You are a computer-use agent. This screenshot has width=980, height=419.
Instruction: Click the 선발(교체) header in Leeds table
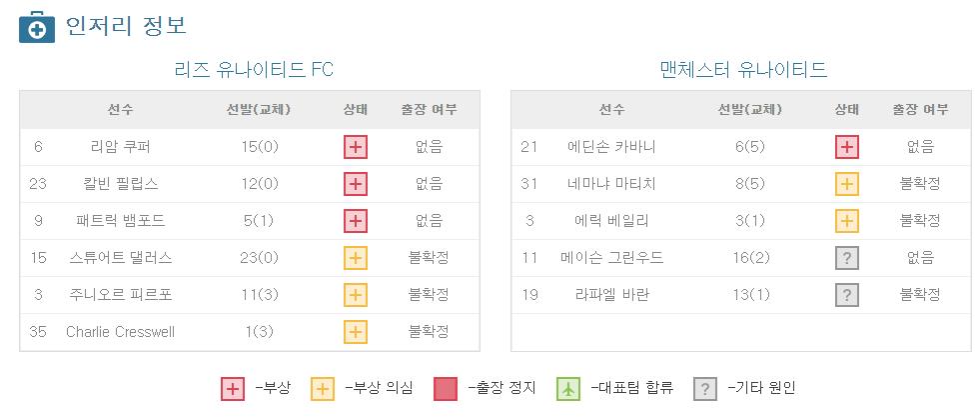click(259, 110)
